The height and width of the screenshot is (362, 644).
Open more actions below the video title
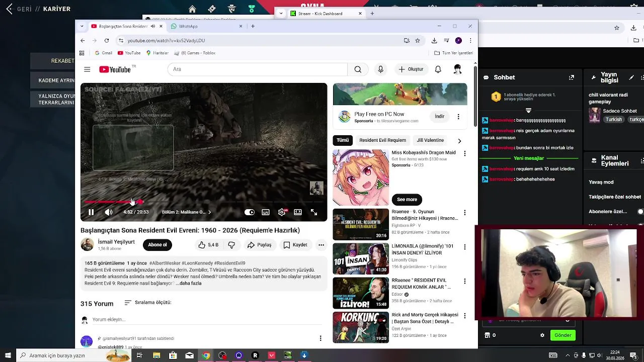pos(321,245)
